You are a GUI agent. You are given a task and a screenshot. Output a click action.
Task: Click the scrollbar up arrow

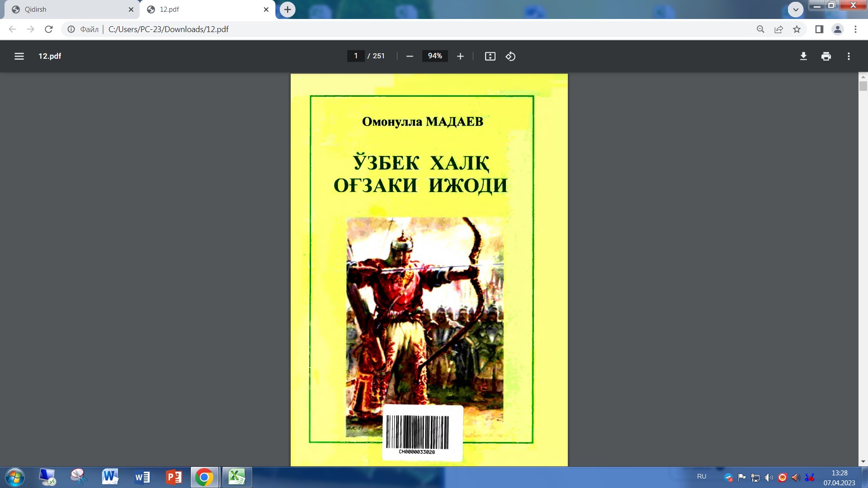click(x=863, y=77)
